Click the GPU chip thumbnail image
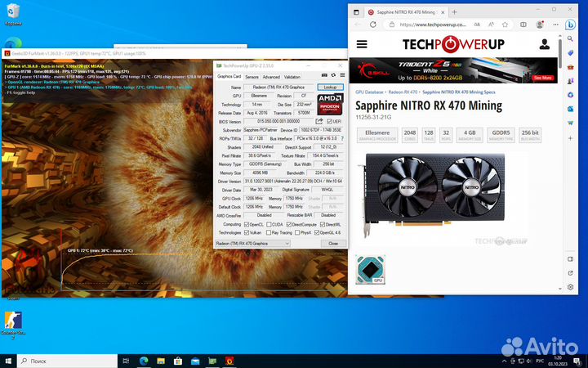588x368 pixels. point(370,269)
